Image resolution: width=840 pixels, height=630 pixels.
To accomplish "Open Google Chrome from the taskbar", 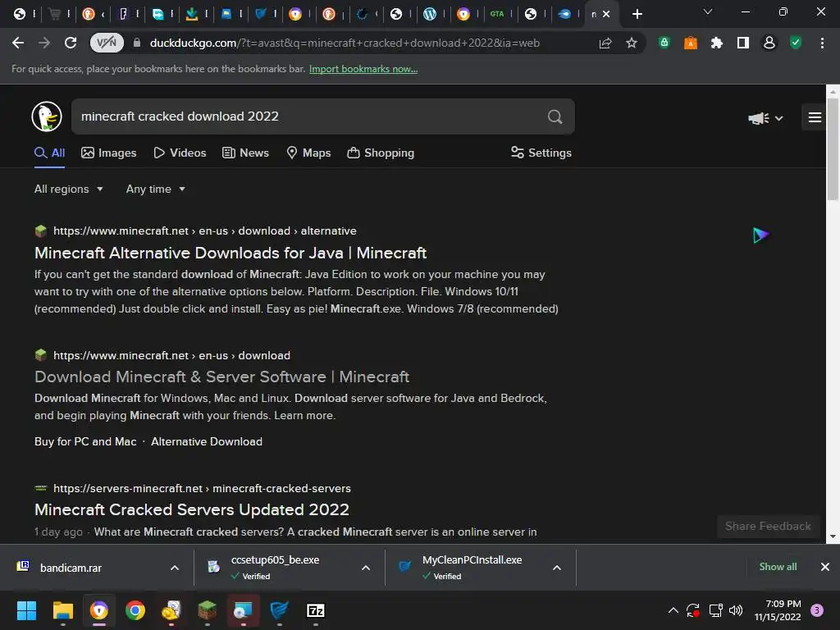I will pyautogui.click(x=135, y=610).
